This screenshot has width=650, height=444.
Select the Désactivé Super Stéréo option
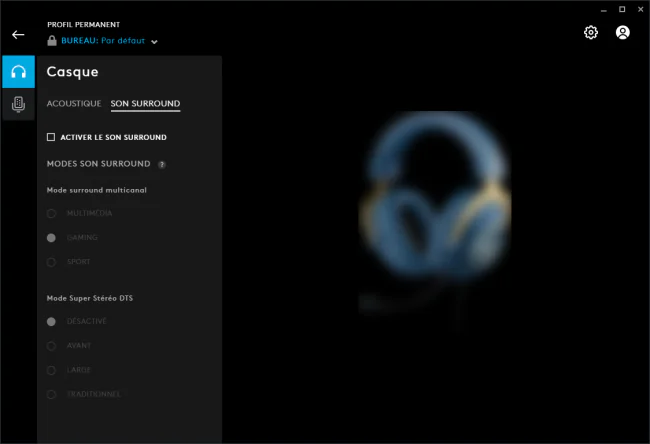[x=51, y=322]
